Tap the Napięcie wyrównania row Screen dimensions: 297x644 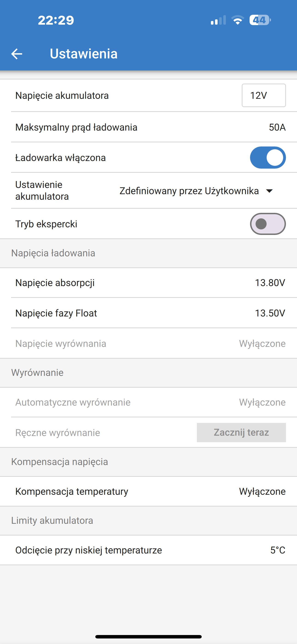[x=148, y=343]
